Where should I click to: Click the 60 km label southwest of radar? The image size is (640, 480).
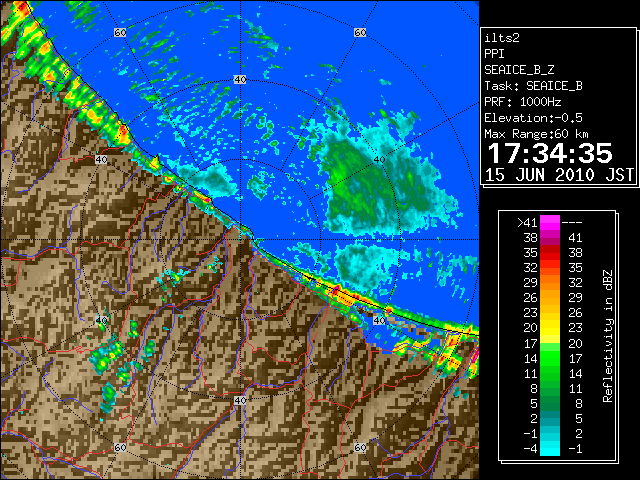click(x=120, y=448)
